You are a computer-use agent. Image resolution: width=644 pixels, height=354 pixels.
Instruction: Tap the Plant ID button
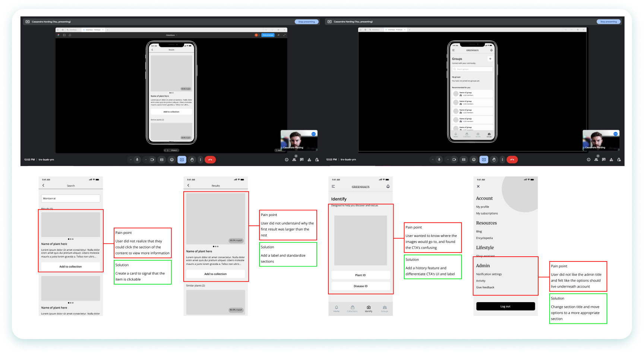361,275
